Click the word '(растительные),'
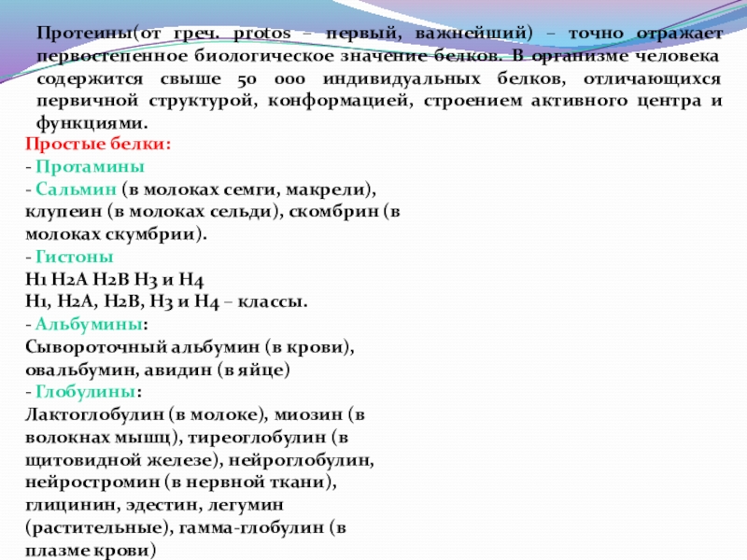 click(99, 527)
